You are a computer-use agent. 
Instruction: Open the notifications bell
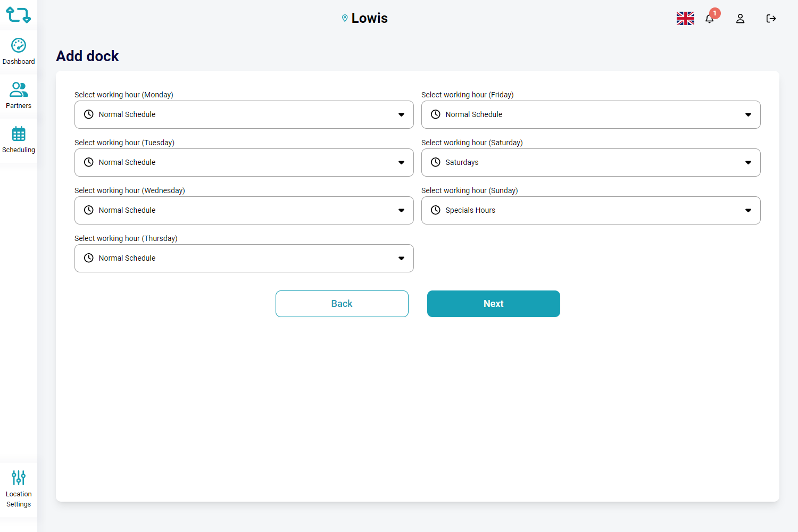[x=710, y=19]
